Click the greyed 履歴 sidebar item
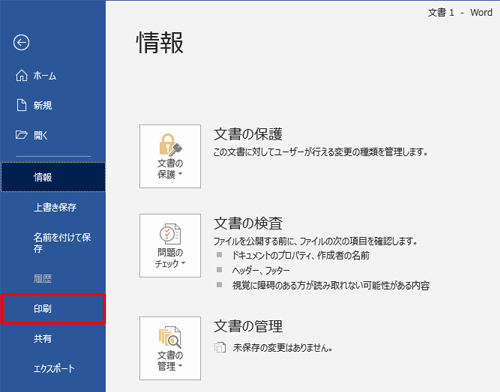Image resolution: width=500 pixels, height=392 pixels. 53,278
